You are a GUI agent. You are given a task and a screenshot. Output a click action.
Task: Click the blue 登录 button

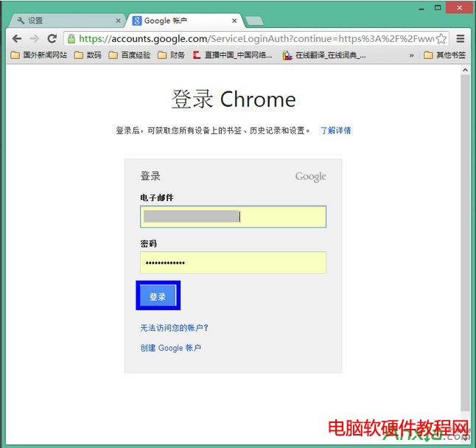158,295
